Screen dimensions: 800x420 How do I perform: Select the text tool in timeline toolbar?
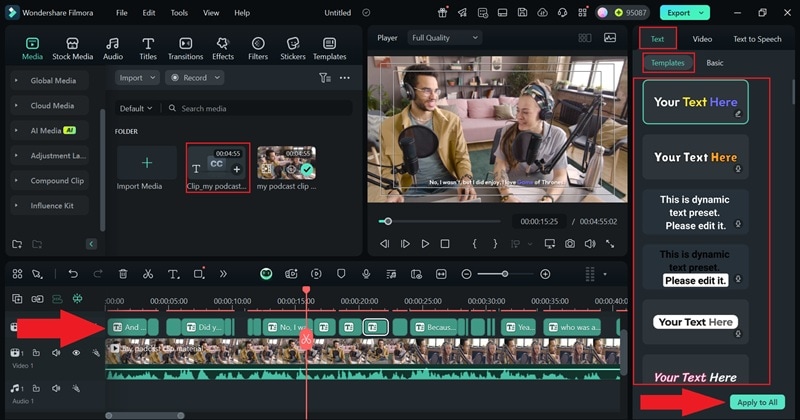point(173,274)
